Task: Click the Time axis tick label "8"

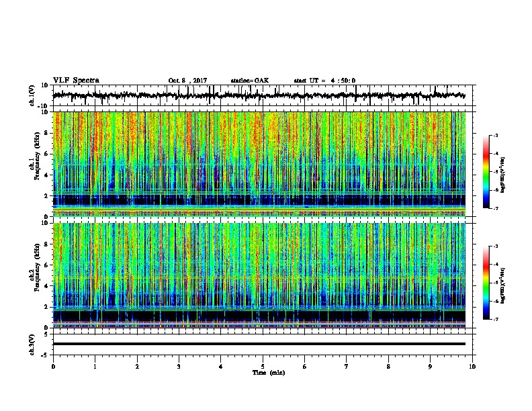Action: [x=388, y=367]
